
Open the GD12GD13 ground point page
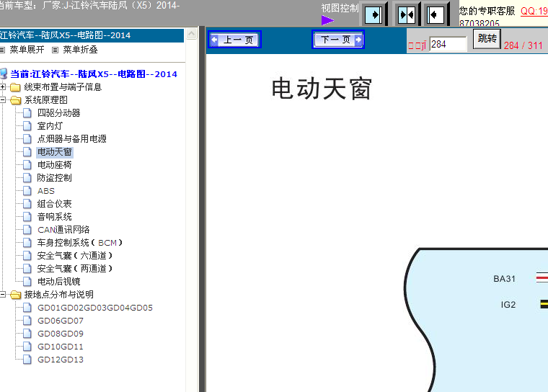[x=61, y=360]
